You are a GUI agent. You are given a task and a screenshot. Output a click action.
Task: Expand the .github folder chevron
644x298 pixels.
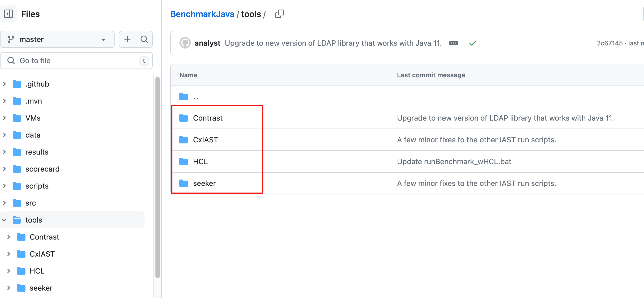point(5,84)
